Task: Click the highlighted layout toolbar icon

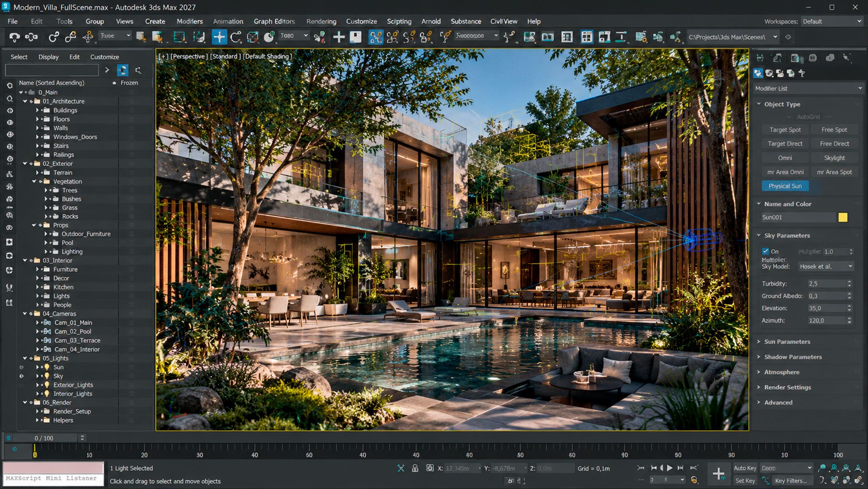Action: click(x=587, y=37)
